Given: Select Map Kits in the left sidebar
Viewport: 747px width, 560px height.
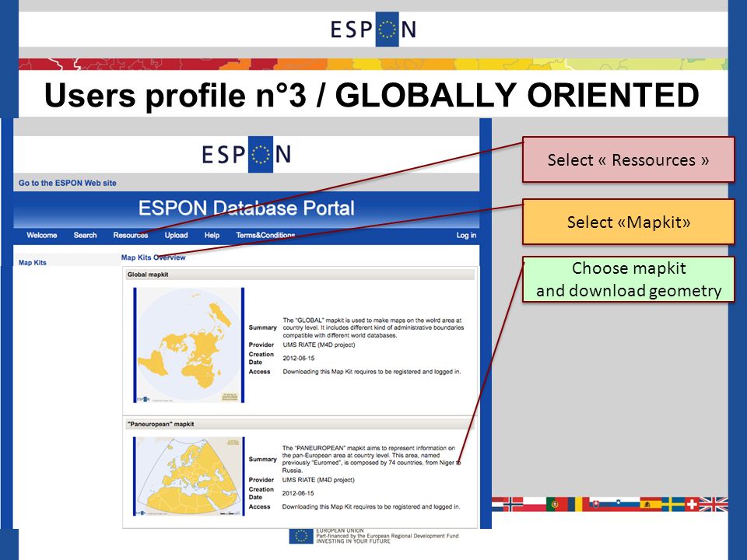Looking at the screenshot, I should coord(33,262).
